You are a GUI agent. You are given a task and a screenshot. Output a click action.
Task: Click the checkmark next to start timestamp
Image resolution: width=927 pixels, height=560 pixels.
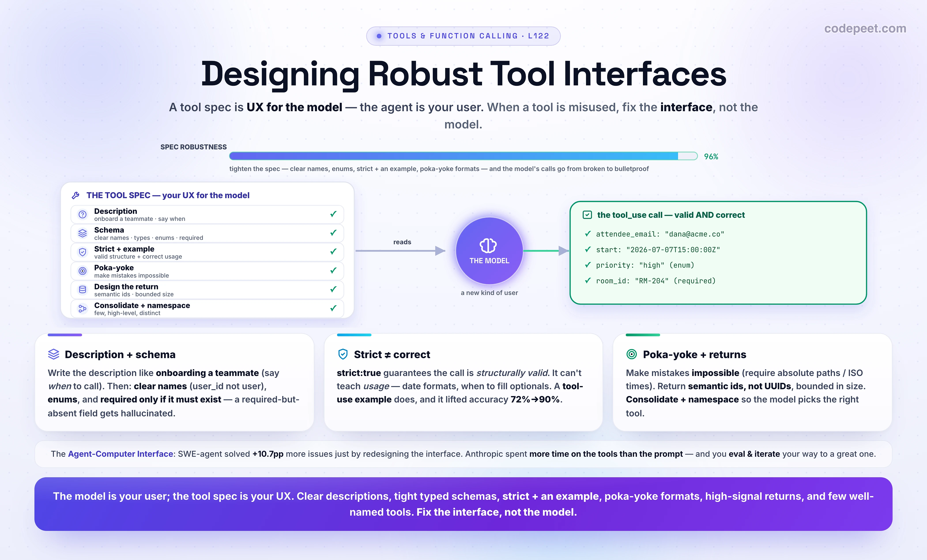[588, 249]
